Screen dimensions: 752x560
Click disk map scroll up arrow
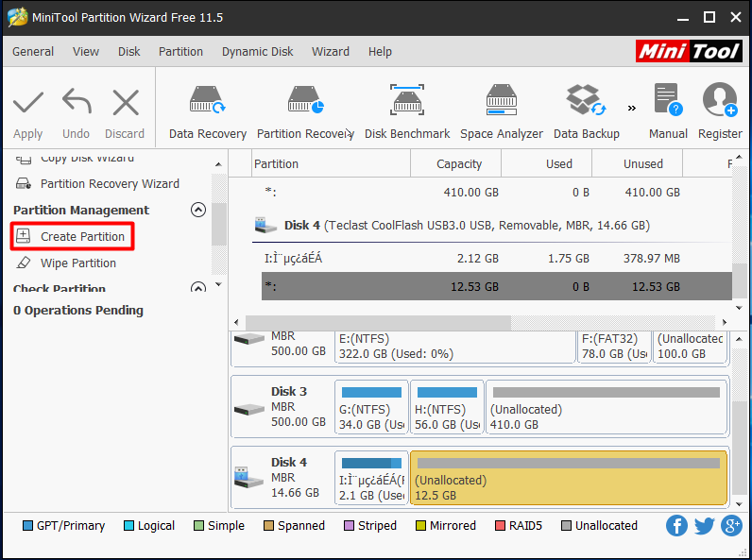[x=739, y=339]
